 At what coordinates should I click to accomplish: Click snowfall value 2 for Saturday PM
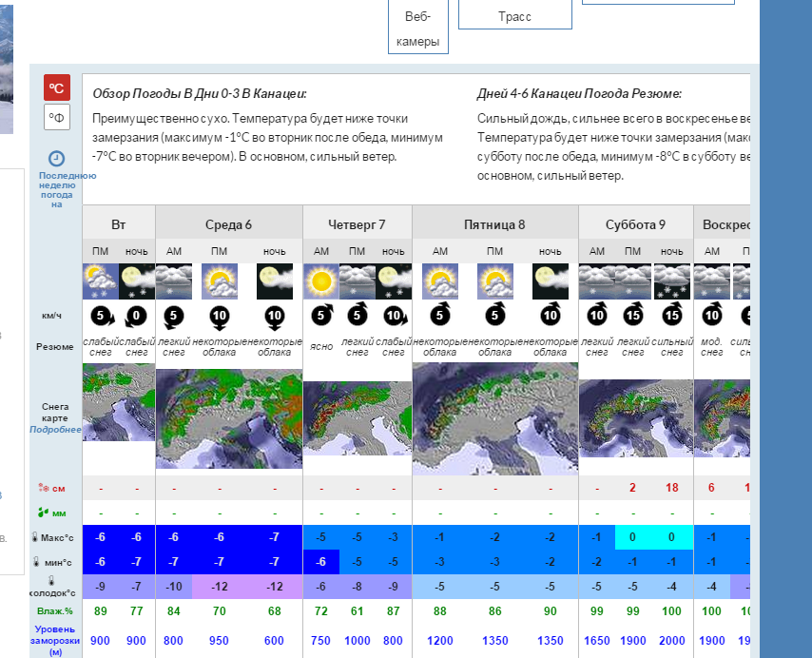pos(633,488)
